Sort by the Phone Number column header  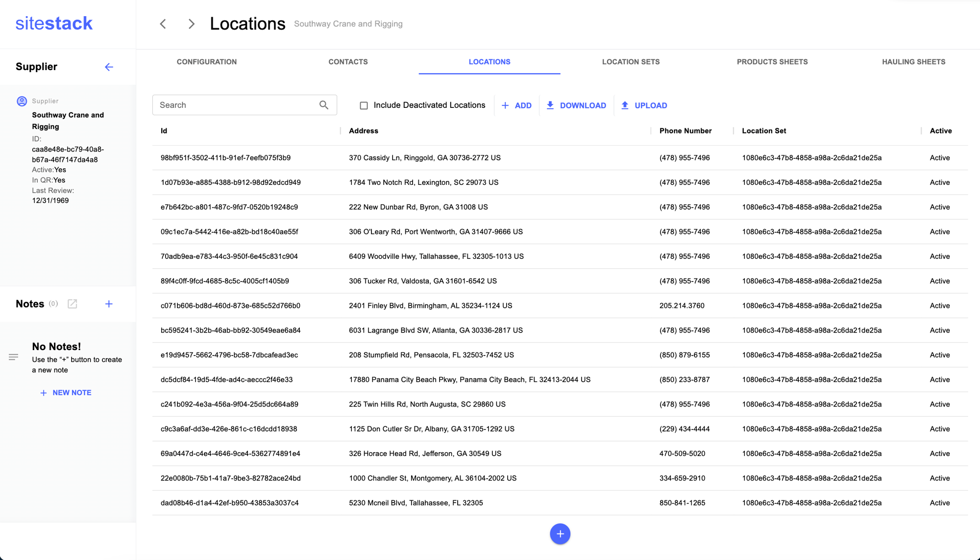pyautogui.click(x=685, y=130)
